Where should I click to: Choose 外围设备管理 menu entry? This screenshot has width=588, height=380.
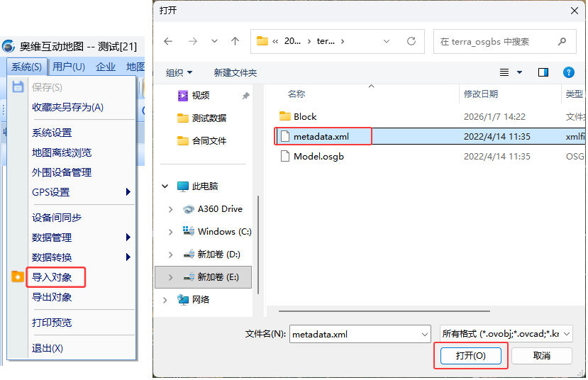[62, 173]
